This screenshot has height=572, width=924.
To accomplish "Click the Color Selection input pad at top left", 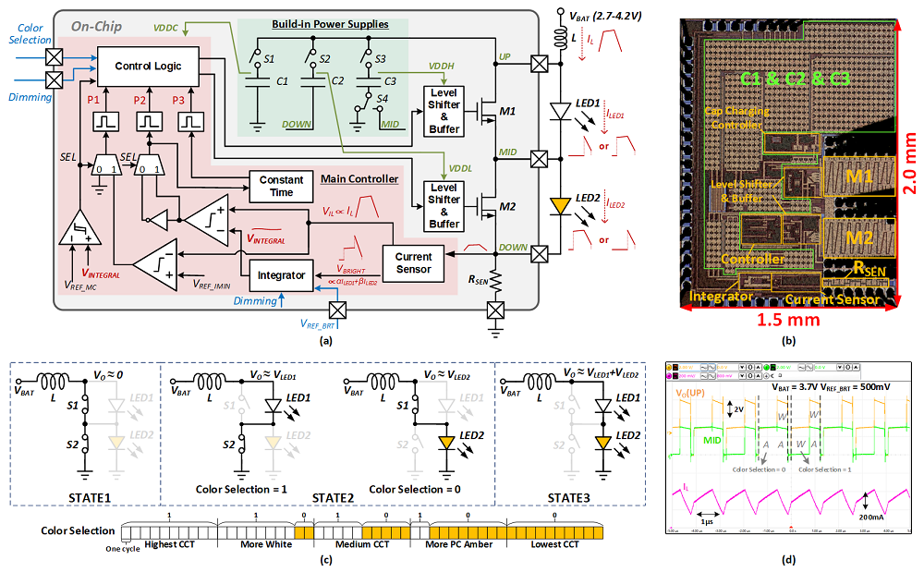I will point(53,57).
